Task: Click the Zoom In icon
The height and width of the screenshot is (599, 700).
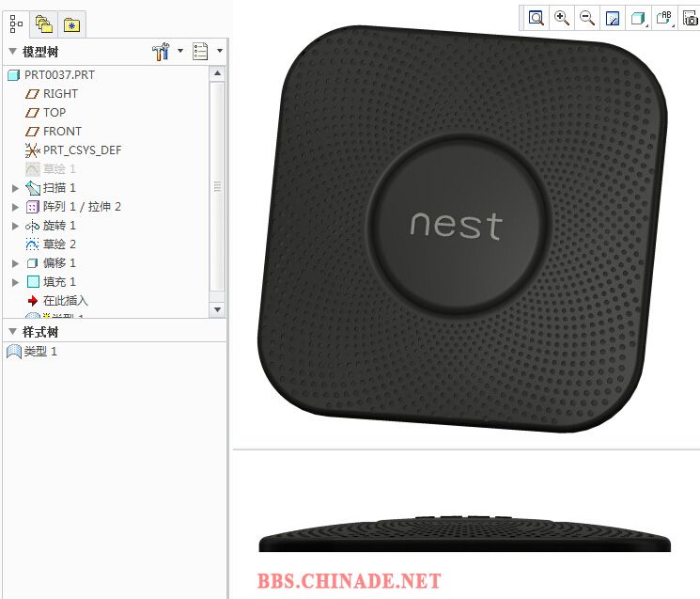Action: [561, 18]
